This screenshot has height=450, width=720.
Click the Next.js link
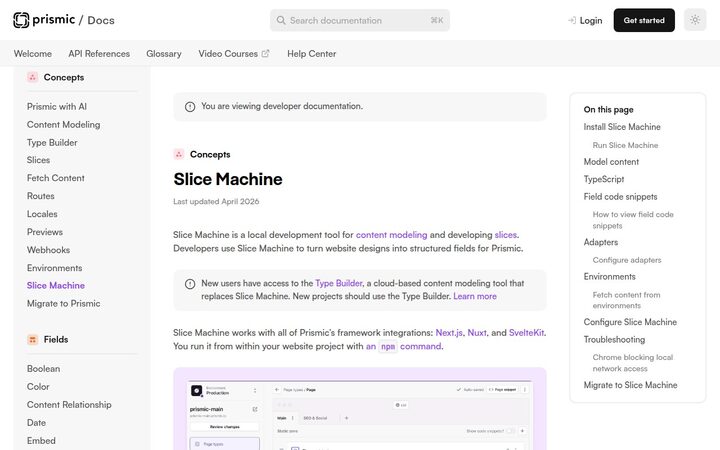[x=449, y=333]
